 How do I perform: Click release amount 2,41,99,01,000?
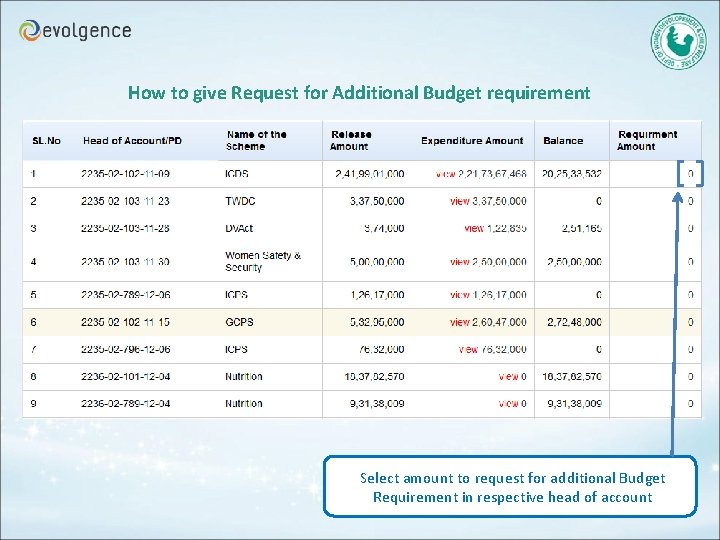click(370, 174)
